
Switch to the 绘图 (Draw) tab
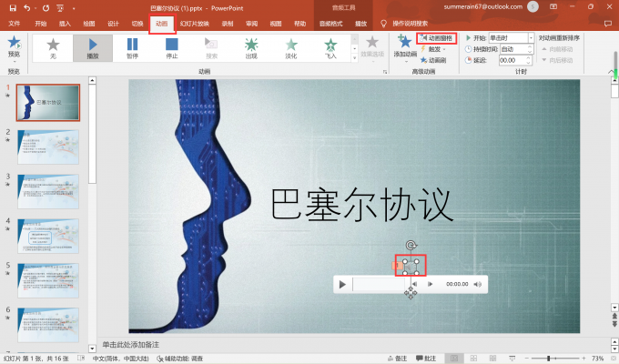(x=89, y=24)
